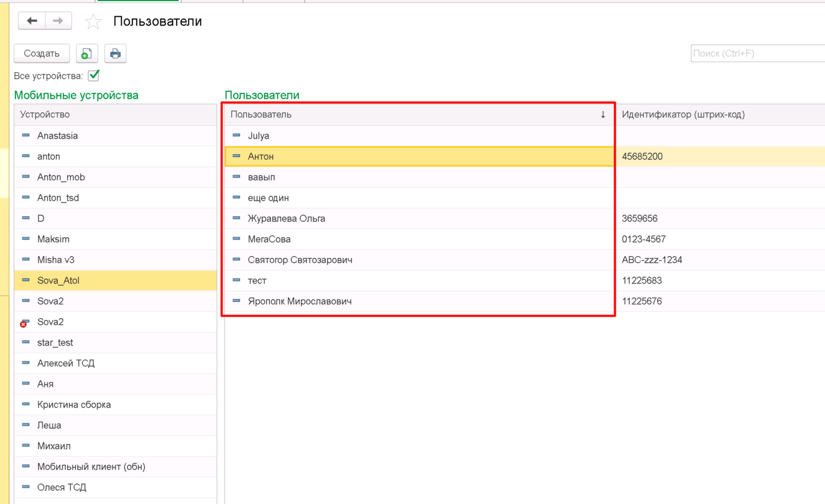825x504 pixels.
Task: Focus the Поиск (Ctrl+F) search field
Action: pyautogui.click(x=757, y=53)
